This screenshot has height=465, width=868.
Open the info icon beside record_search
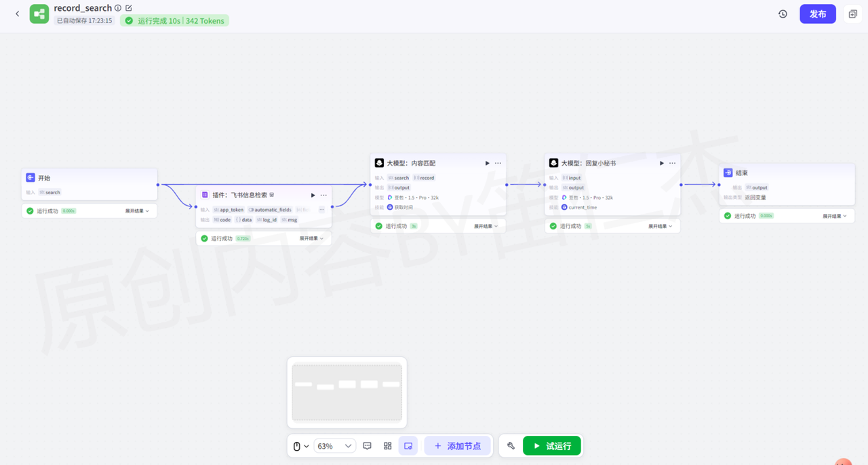(118, 8)
